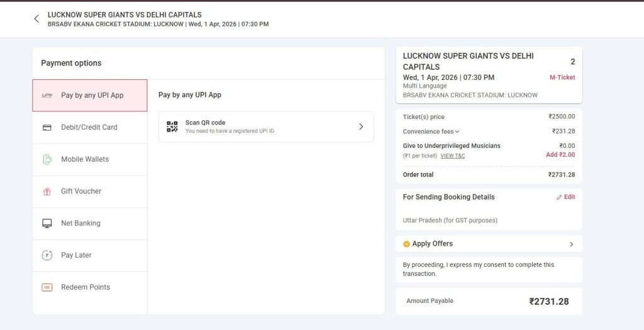Click Ticket(s) price ₹2500.00 amount

click(x=562, y=117)
